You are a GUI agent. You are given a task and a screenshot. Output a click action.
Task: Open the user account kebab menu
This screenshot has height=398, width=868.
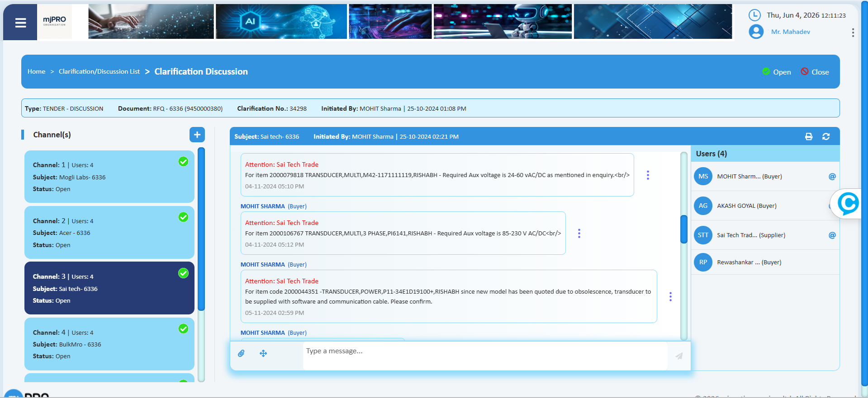point(853,33)
